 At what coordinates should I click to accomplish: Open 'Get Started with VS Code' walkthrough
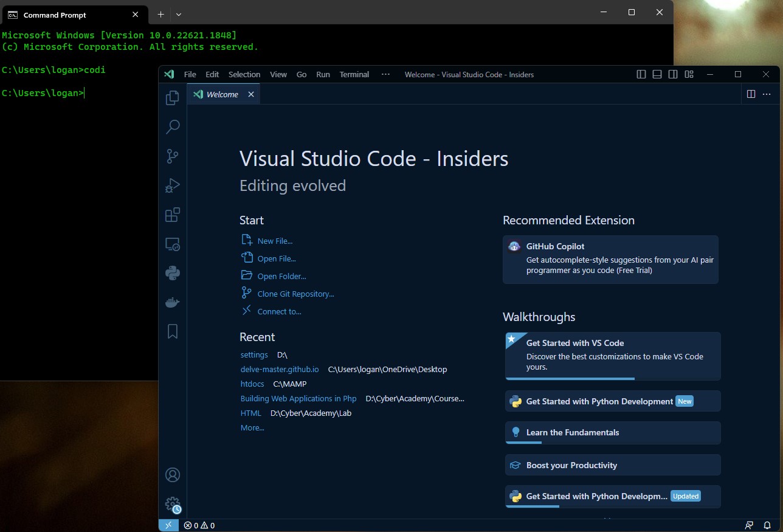[x=613, y=356]
